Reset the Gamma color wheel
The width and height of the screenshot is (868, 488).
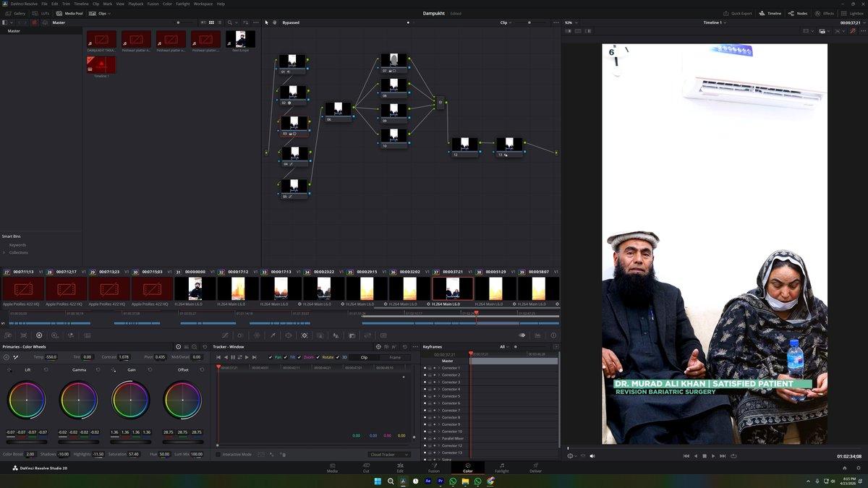[x=98, y=369]
